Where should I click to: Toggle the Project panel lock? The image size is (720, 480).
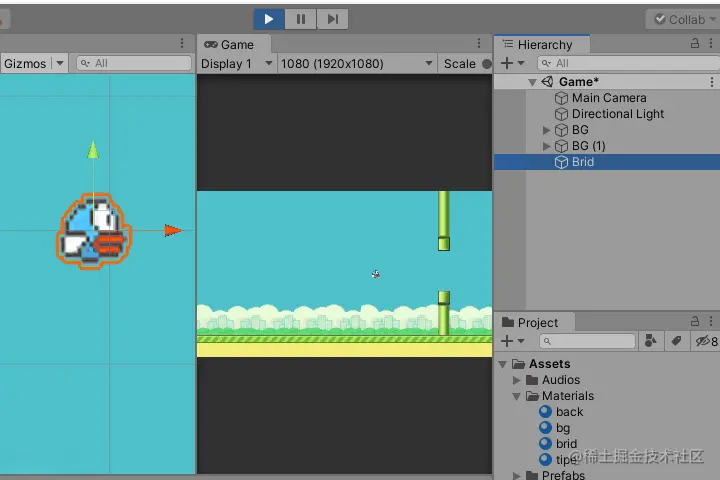tap(695, 321)
